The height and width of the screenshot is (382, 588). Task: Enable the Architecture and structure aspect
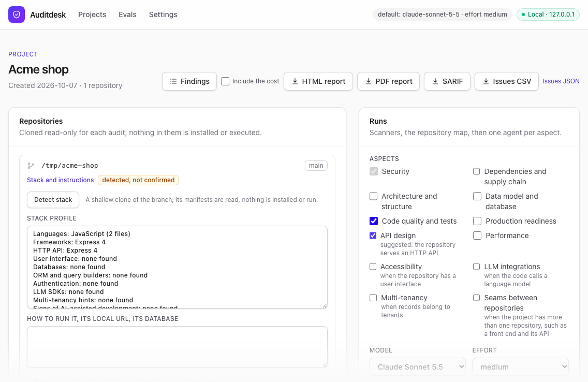pyautogui.click(x=374, y=196)
